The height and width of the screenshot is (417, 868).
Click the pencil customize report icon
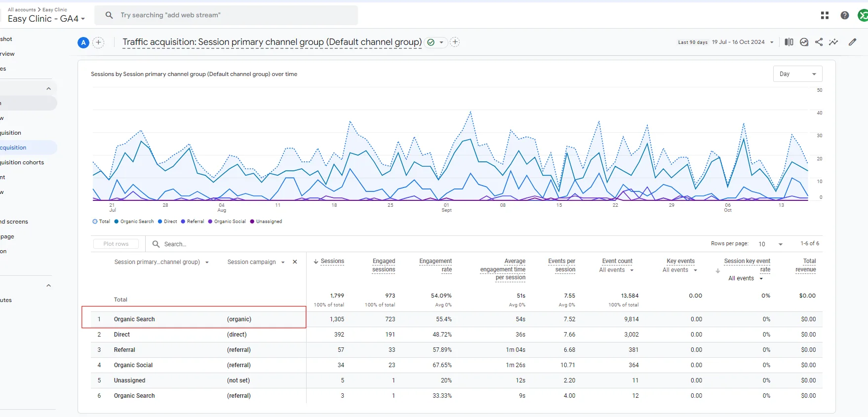[x=853, y=42]
